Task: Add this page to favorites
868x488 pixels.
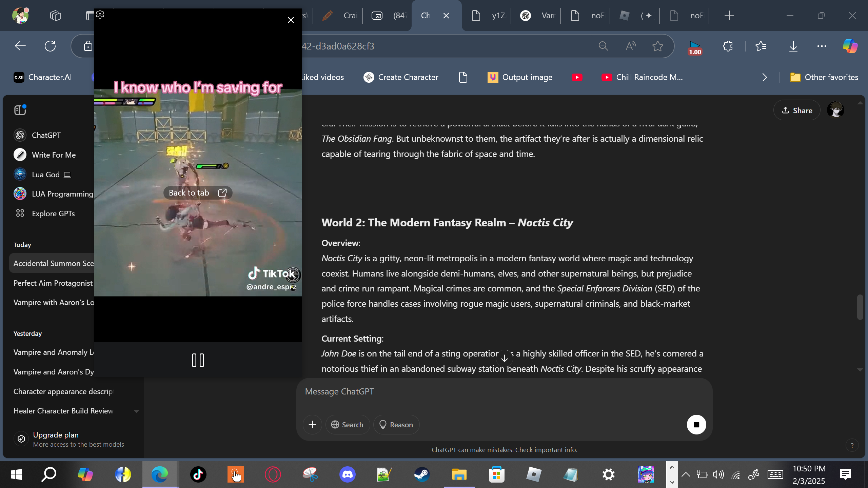Action: click(658, 46)
